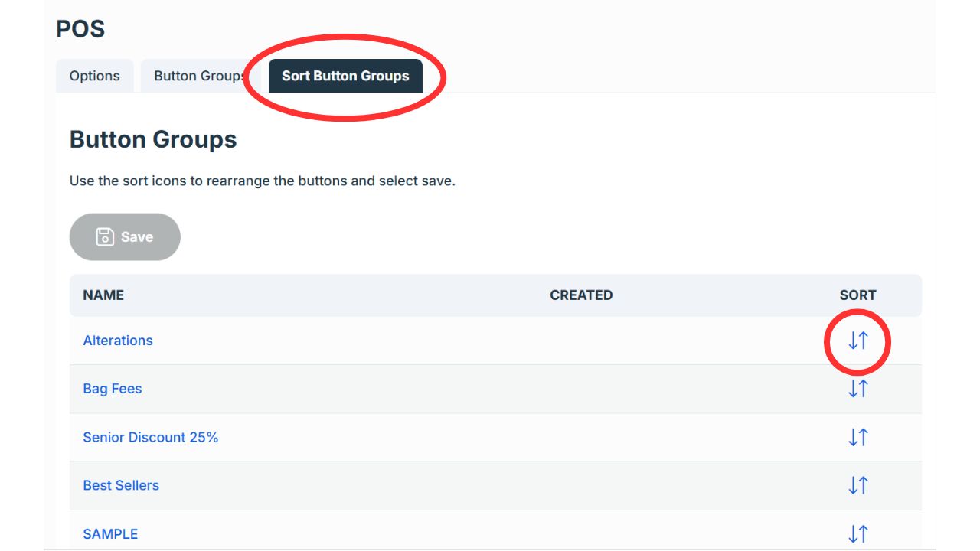Reorder Senior Discount 25% using its sort icon
This screenshot has width=980, height=551.
[857, 437]
